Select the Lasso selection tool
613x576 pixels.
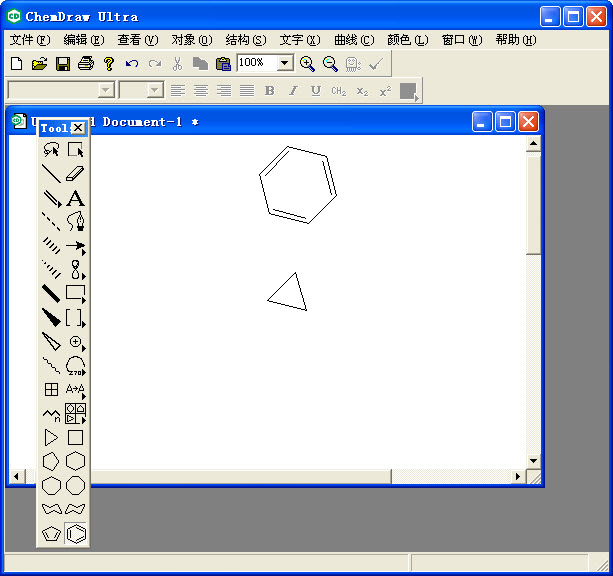(x=52, y=150)
